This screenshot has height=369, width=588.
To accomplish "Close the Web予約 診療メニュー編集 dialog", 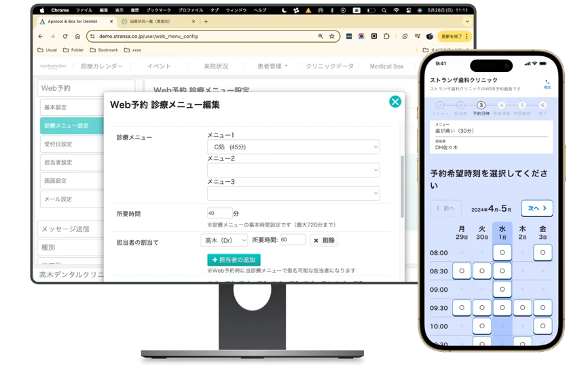I will pyautogui.click(x=395, y=102).
